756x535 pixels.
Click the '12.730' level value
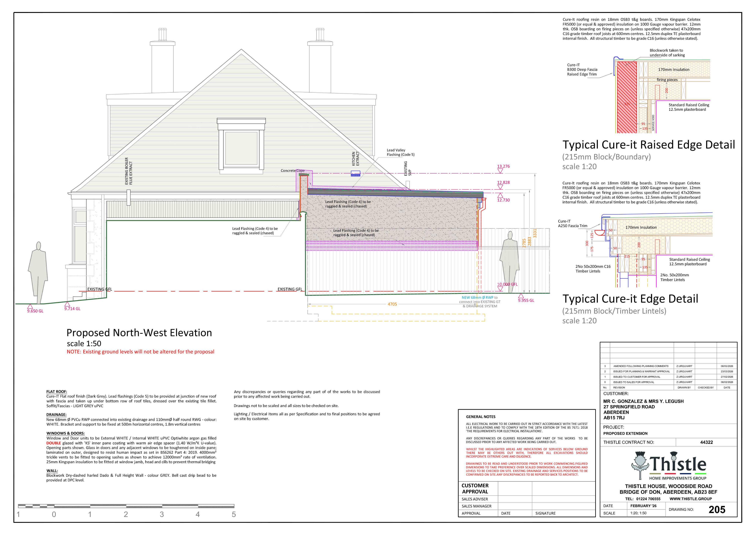pyautogui.click(x=503, y=200)
